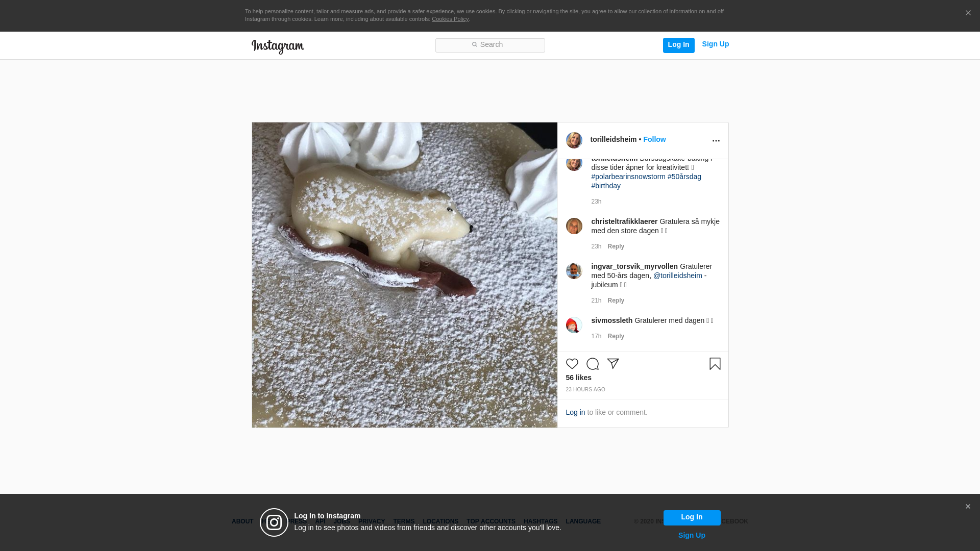980x551 pixels.
Task: Reply to christeltrafikklaerer's comment
Action: [616, 247]
